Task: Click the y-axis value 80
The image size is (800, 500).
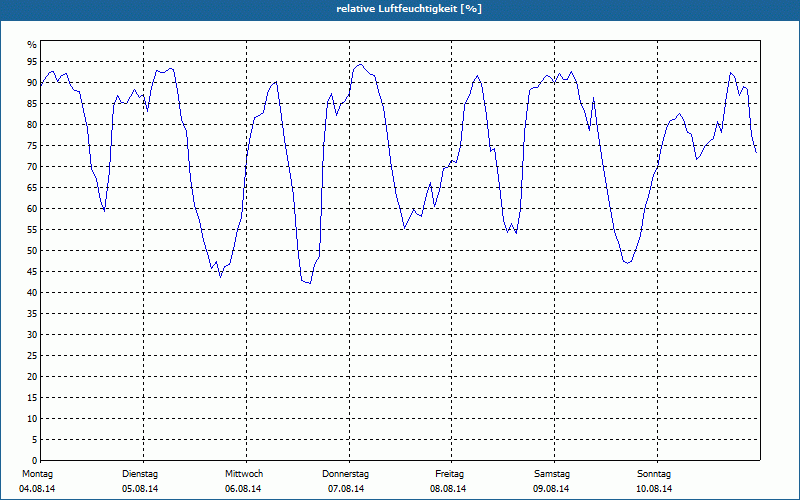Action: [32, 124]
